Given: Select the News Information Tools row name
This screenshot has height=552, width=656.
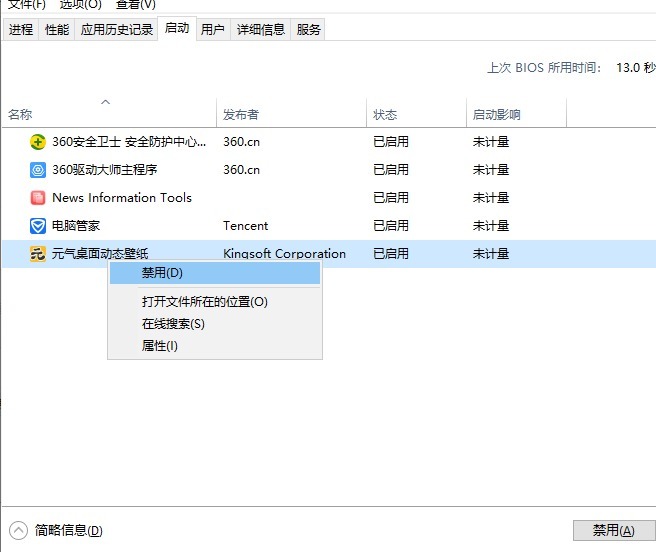Looking at the screenshot, I should (x=122, y=198).
